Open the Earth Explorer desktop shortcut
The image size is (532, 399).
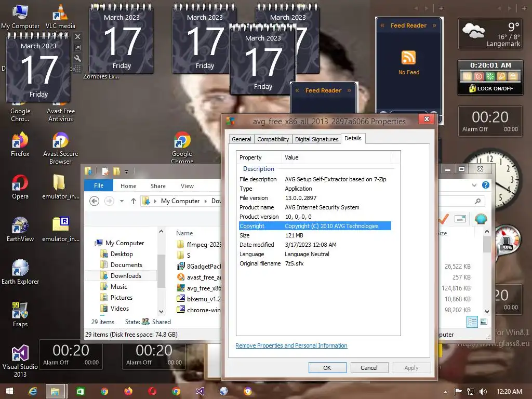(x=20, y=272)
